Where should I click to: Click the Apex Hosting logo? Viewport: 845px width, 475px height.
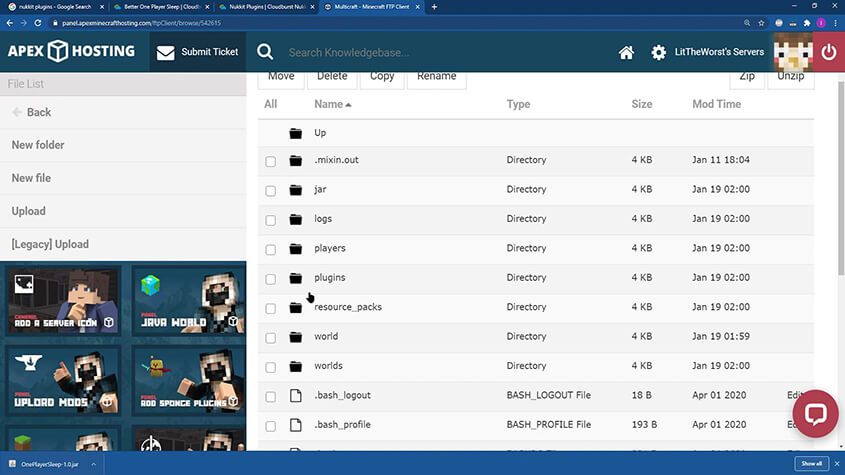click(x=71, y=51)
